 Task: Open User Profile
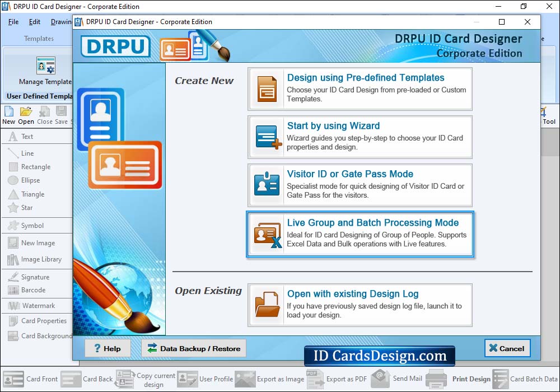pyautogui.click(x=206, y=379)
